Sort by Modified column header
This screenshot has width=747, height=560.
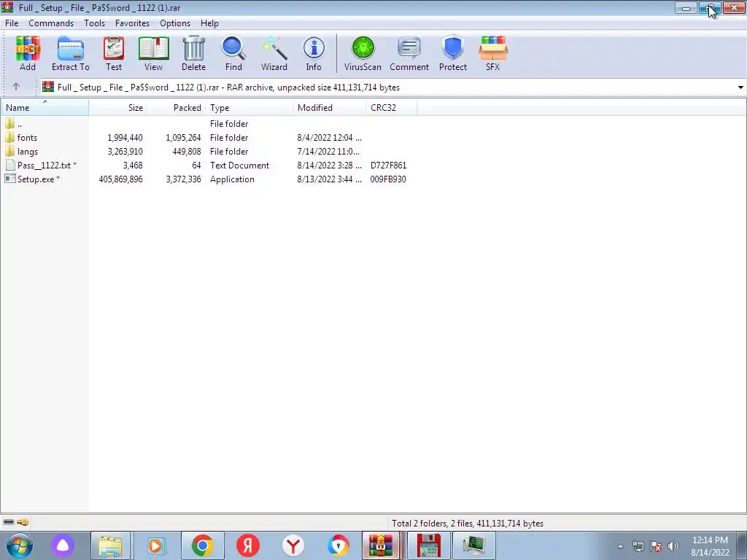(x=330, y=108)
